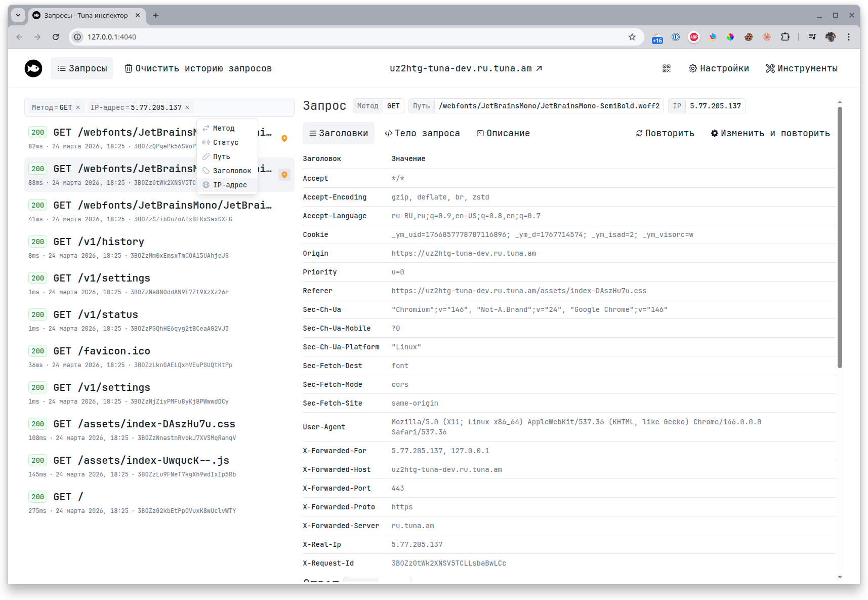The height and width of the screenshot is (600, 868).
Task: Bookmark this page with star icon
Action: [632, 37]
